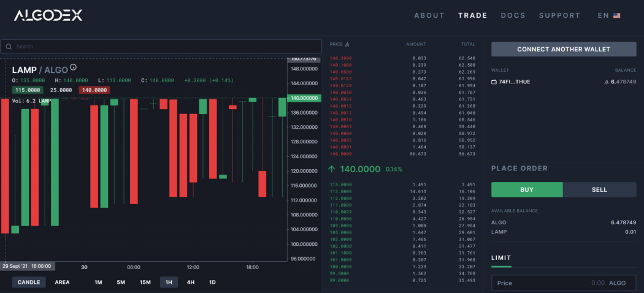Open the ABOUT page
This screenshot has width=644, height=293.
pyautogui.click(x=429, y=15)
